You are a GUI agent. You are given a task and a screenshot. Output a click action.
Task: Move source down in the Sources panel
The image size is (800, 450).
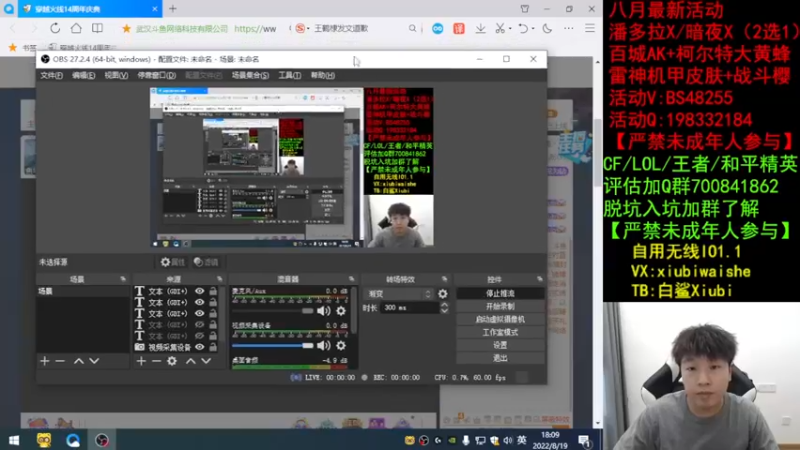pos(206,361)
